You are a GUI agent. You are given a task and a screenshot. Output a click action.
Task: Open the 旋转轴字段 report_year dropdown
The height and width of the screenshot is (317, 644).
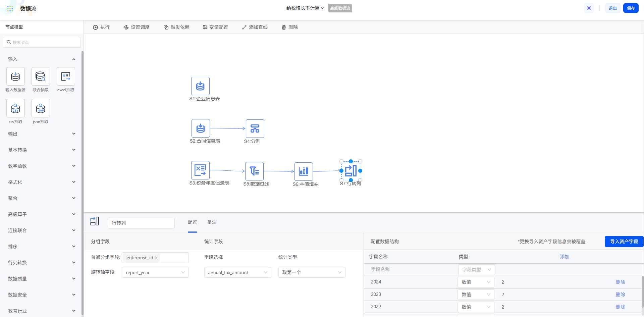155,272
